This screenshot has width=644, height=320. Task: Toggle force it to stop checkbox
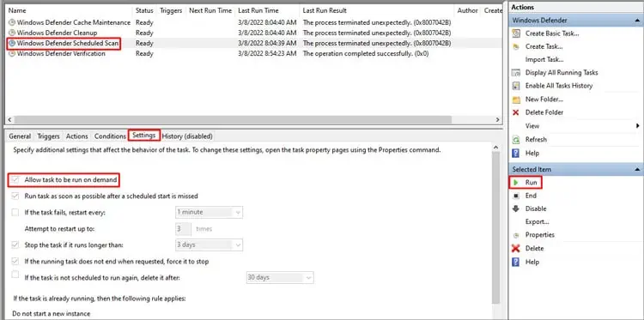point(15,262)
